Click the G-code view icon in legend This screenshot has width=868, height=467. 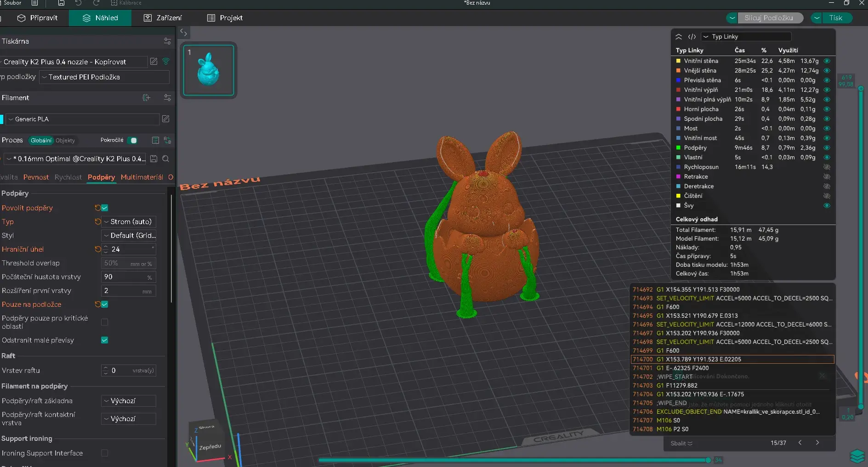(692, 37)
